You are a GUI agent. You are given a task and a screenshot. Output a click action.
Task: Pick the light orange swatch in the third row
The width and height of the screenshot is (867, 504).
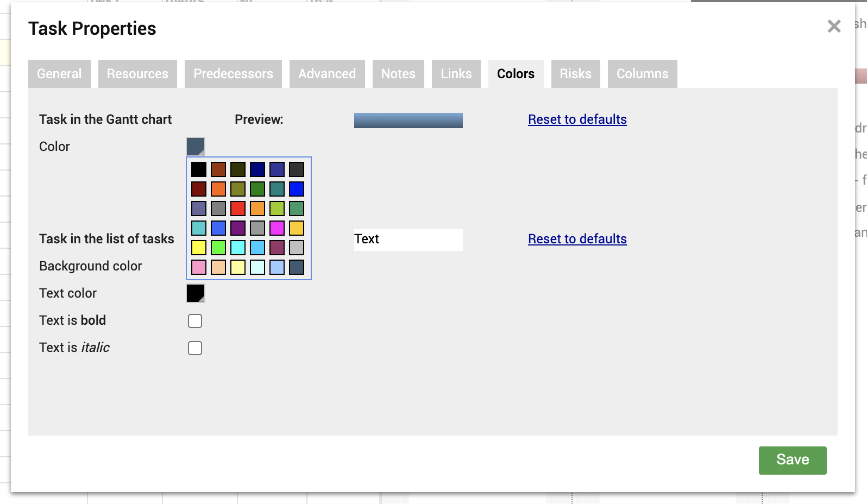click(x=257, y=209)
